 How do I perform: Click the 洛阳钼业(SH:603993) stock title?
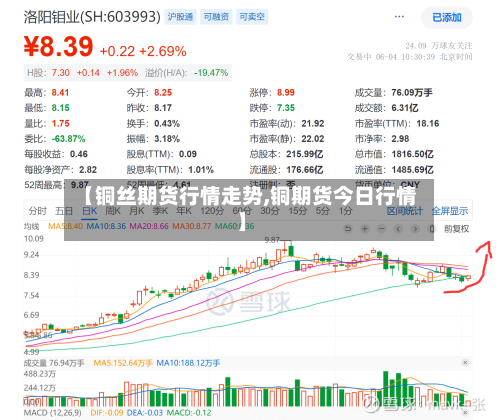(x=92, y=17)
